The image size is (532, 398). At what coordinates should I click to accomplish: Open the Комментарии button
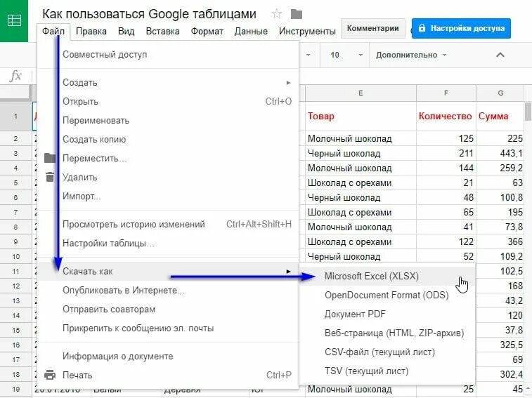(372, 28)
